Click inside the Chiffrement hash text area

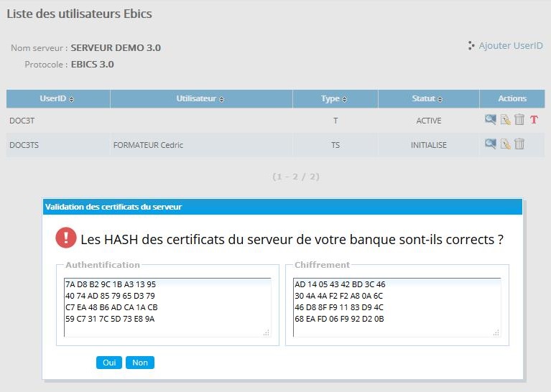click(x=397, y=307)
